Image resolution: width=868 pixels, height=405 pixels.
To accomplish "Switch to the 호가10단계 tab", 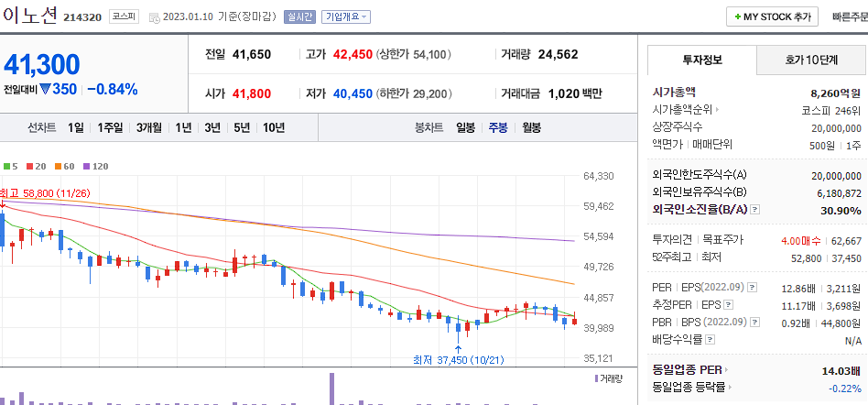I will 811,60.
